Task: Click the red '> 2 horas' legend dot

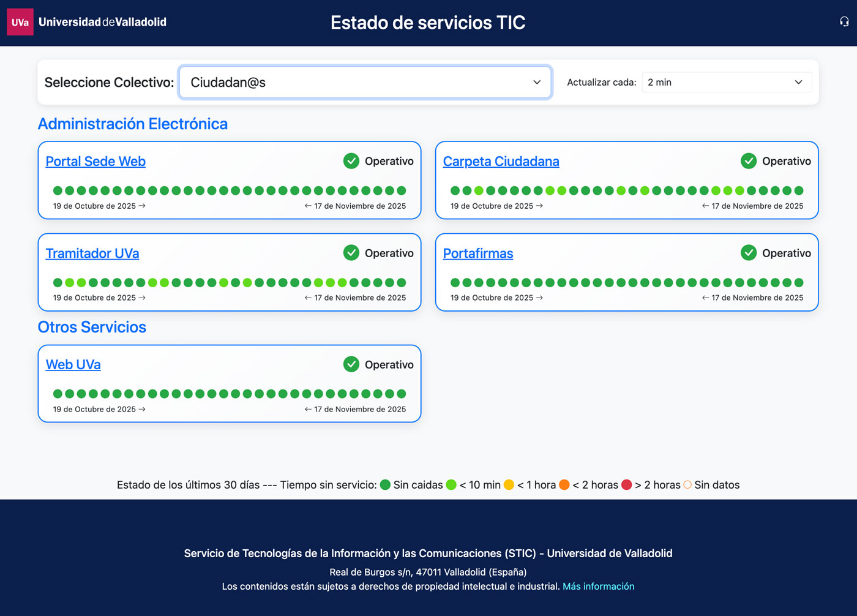Action: (x=626, y=485)
